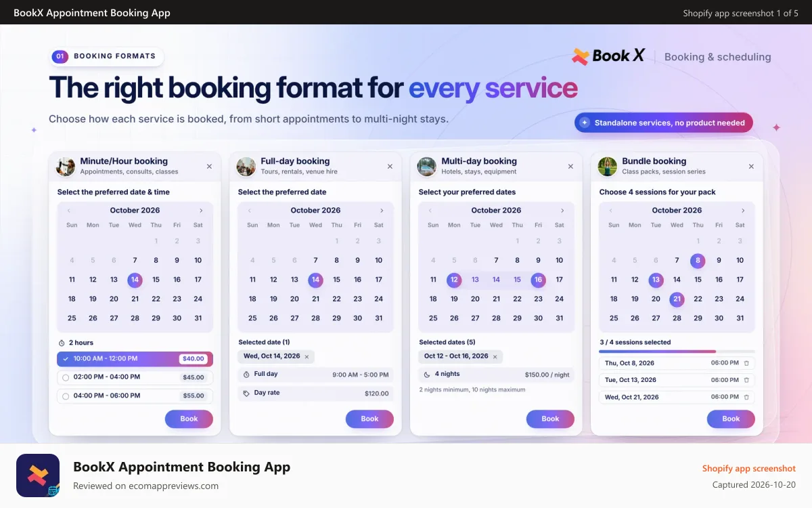Image resolution: width=812 pixels, height=508 pixels.
Task: Delete the Wed, Oct 21 session
Action: pos(746,397)
